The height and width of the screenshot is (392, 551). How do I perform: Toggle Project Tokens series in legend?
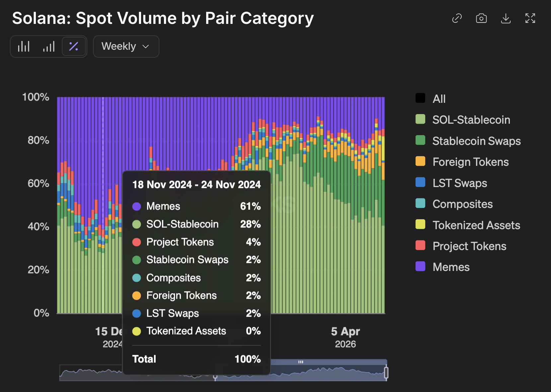click(x=461, y=246)
